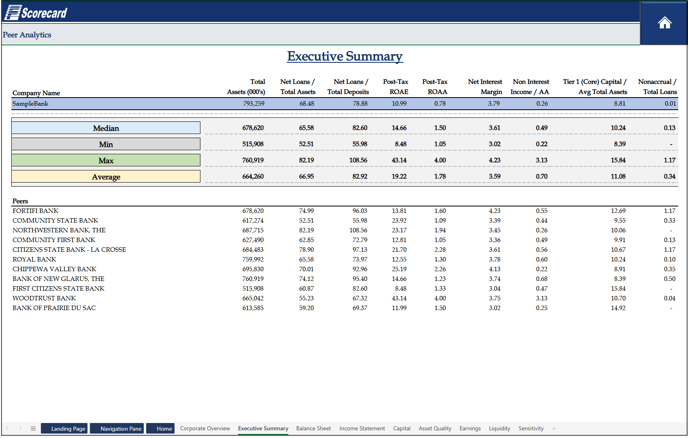Image resolution: width=688 pixels, height=438 pixels.
Task: Go to the Home sheet tab
Action: (161, 428)
